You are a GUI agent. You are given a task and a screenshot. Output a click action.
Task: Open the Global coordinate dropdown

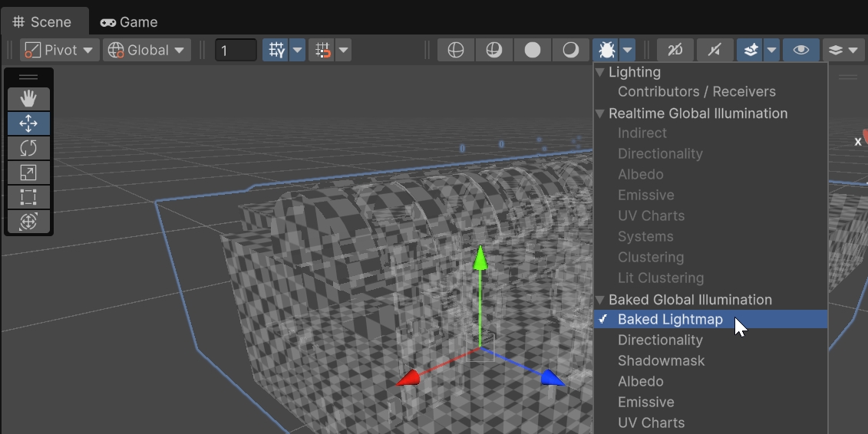[x=147, y=51]
